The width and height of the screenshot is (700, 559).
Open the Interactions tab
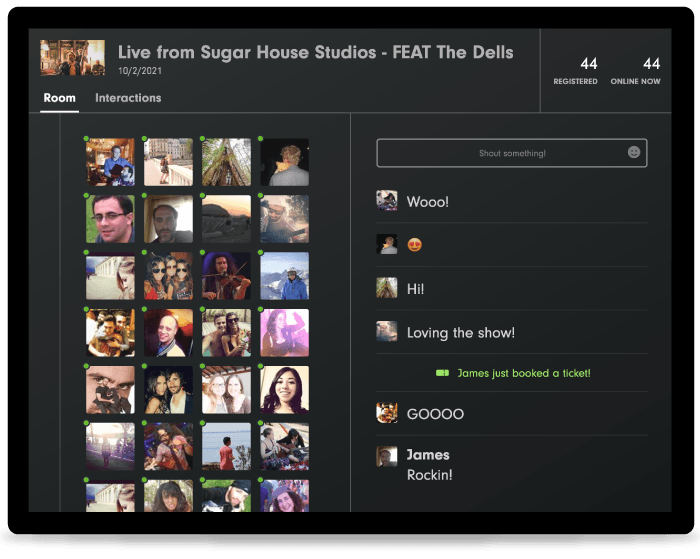click(128, 98)
